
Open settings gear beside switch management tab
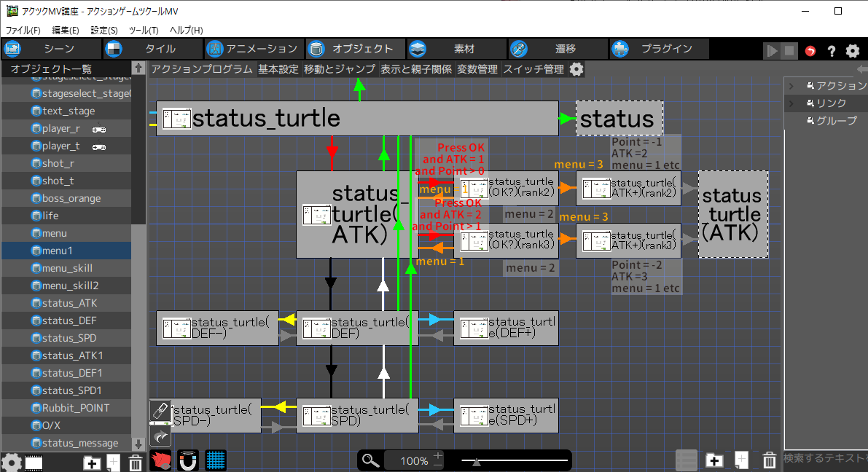pos(576,69)
